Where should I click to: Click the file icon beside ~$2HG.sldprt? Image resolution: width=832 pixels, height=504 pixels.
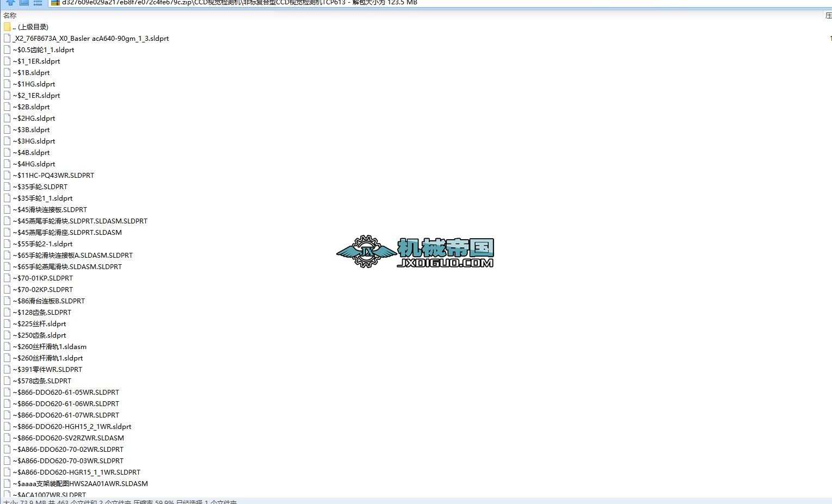coord(7,119)
